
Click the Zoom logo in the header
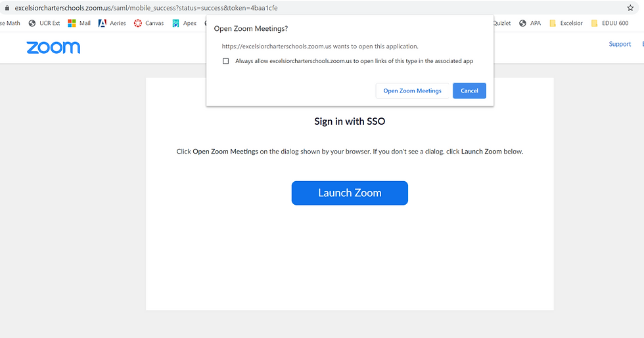pos(53,47)
